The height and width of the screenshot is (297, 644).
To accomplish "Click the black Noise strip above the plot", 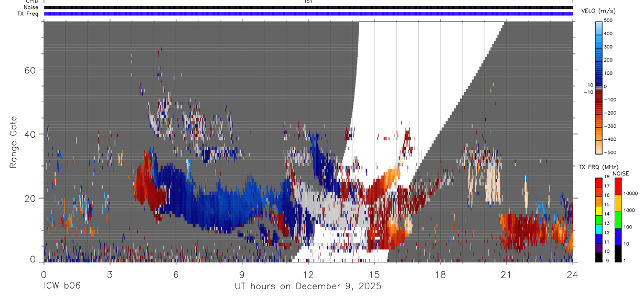I will (308, 7).
